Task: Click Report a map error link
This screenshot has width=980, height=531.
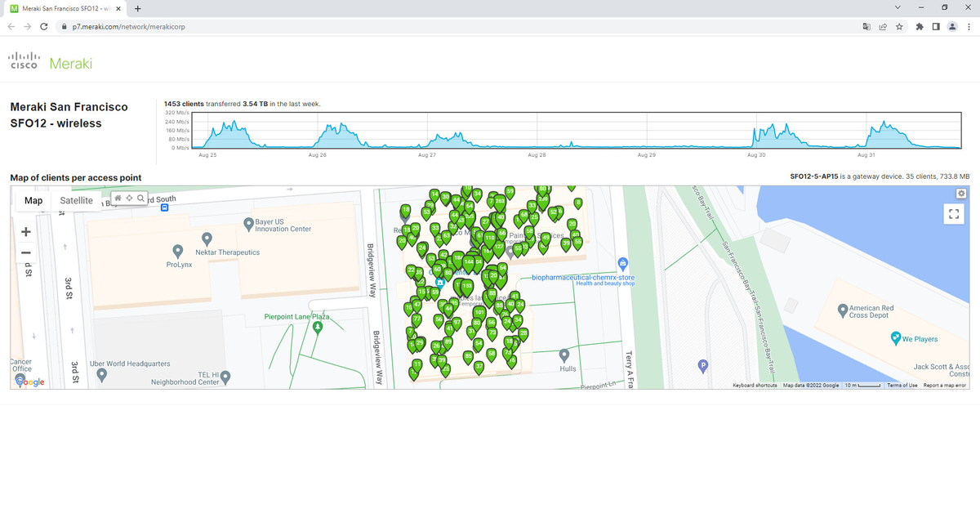Action: coord(945,385)
